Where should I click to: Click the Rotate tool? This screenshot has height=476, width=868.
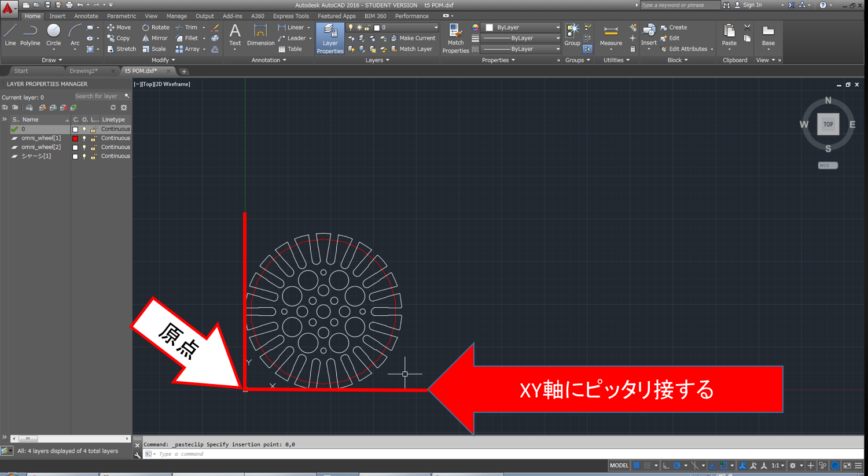tap(156, 27)
